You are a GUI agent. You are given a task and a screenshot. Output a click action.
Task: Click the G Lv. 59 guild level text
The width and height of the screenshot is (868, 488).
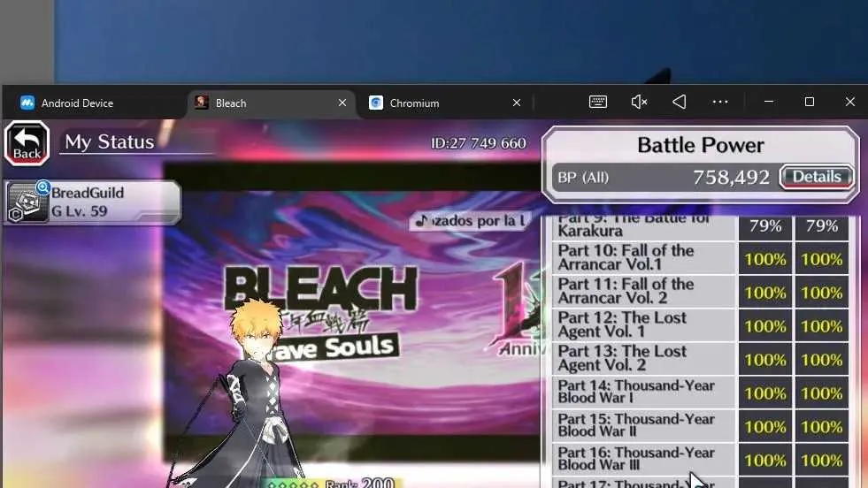79,210
